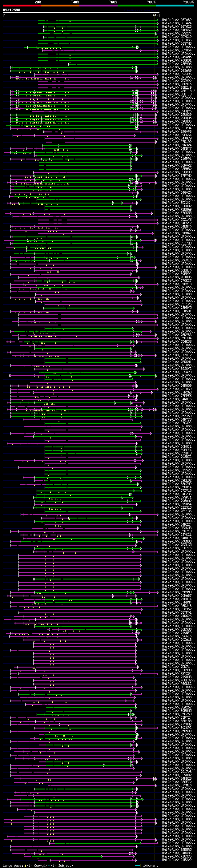Select hit label UniRef100_Q6YW54
The image size is (197, 868).
tap(177, 50)
